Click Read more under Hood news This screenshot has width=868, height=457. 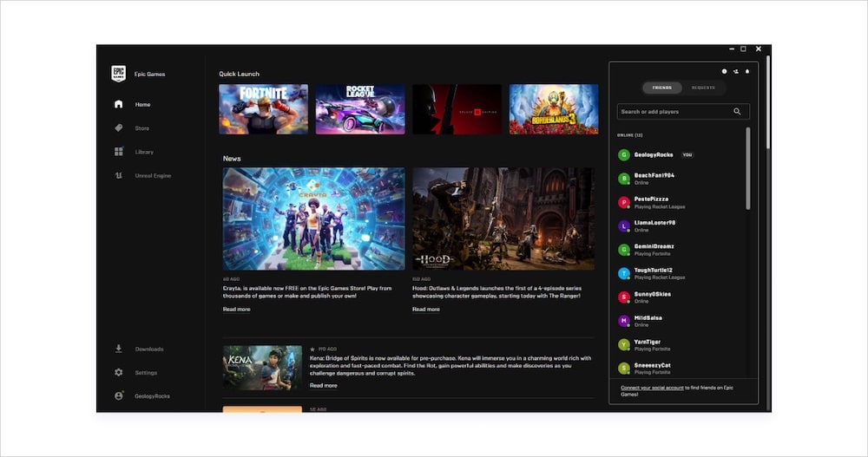tap(425, 310)
